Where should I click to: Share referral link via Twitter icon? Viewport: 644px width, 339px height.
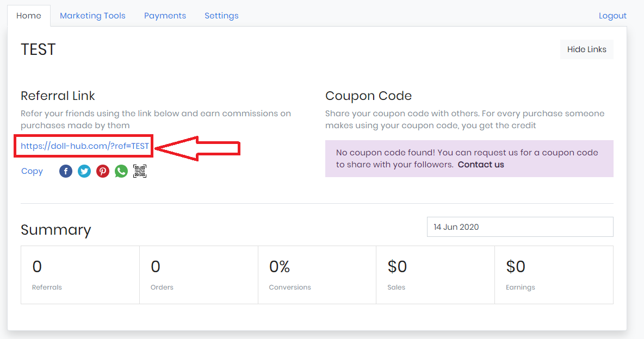point(84,171)
